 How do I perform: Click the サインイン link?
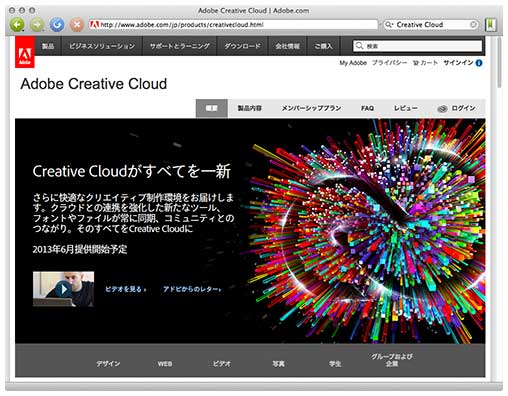click(458, 63)
